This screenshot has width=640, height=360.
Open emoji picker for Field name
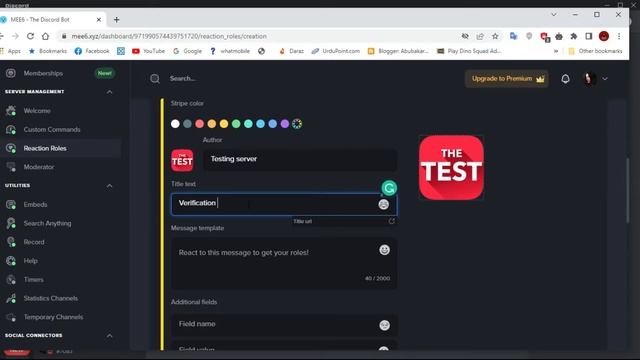(x=384, y=325)
